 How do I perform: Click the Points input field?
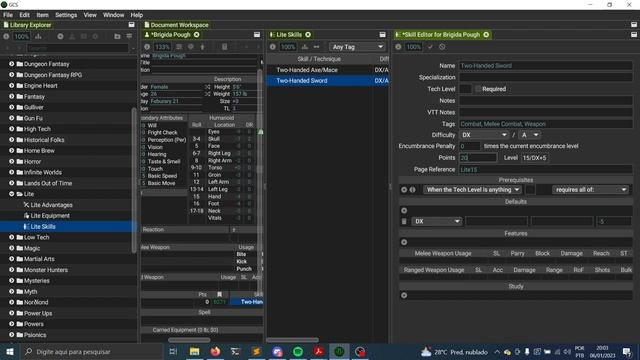[x=478, y=158]
